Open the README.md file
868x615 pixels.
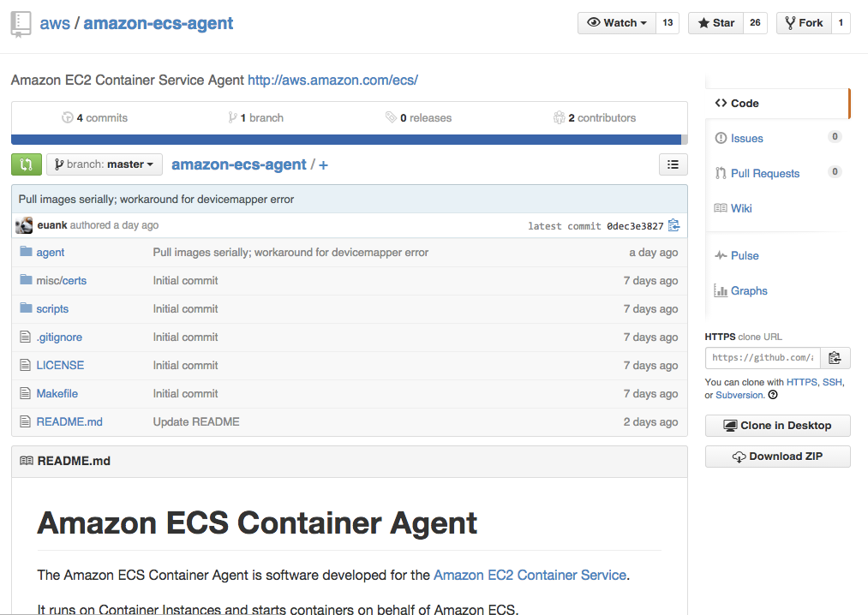pos(69,421)
